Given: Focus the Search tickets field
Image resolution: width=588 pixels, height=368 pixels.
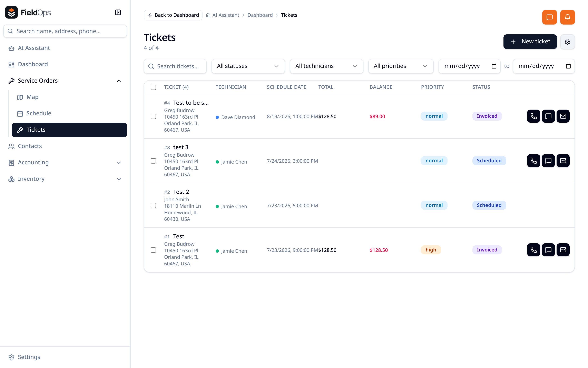Looking at the screenshot, I should tap(175, 66).
